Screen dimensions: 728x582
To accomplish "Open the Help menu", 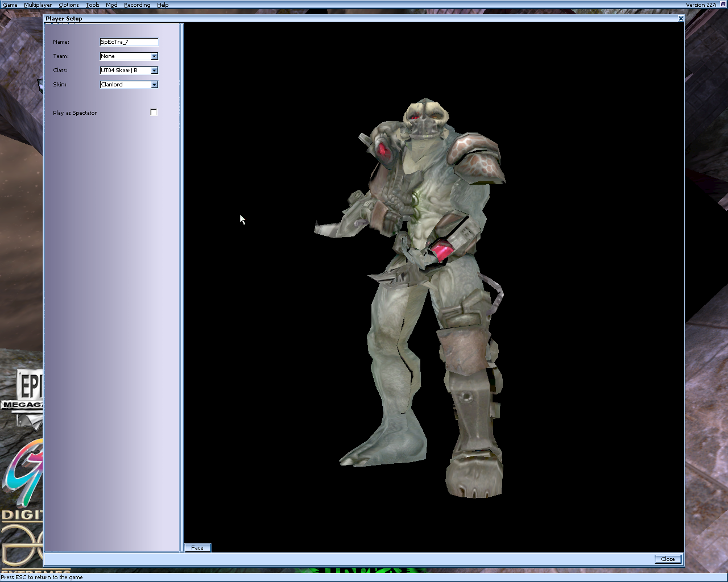I will [x=163, y=5].
